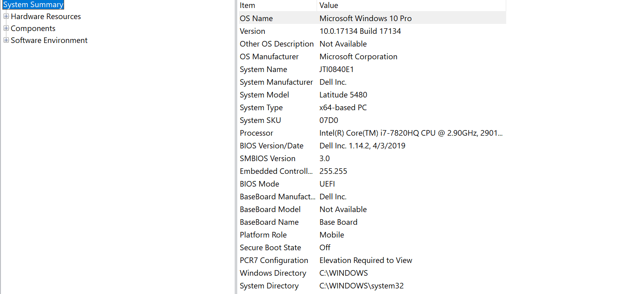Highlight the System Model row
The image size is (644, 294).
(x=264, y=95)
